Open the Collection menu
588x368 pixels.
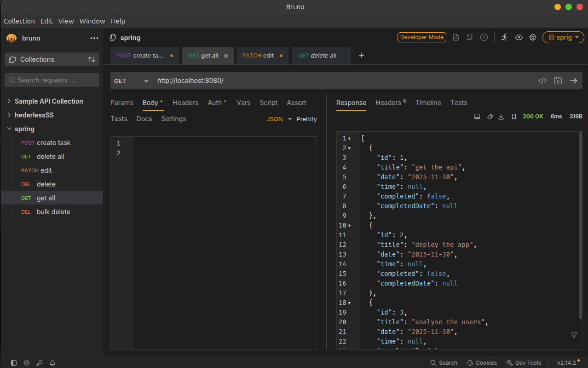tap(19, 21)
